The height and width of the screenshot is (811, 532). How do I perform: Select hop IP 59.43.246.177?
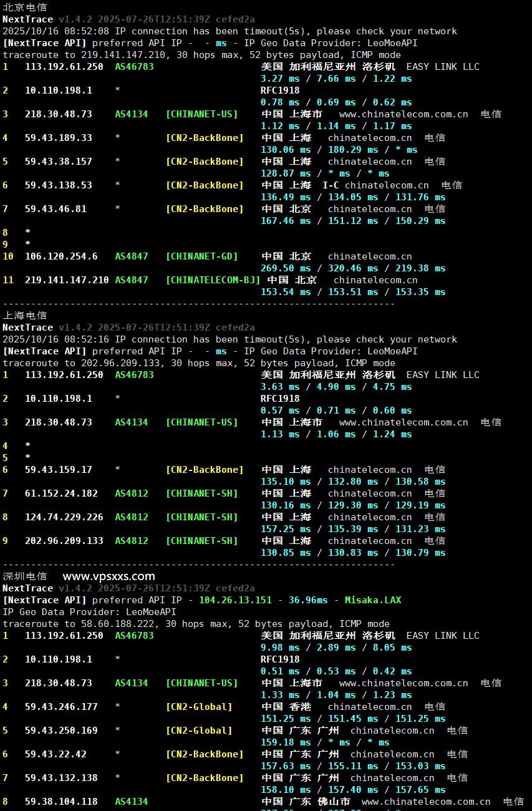pos(61,707)
